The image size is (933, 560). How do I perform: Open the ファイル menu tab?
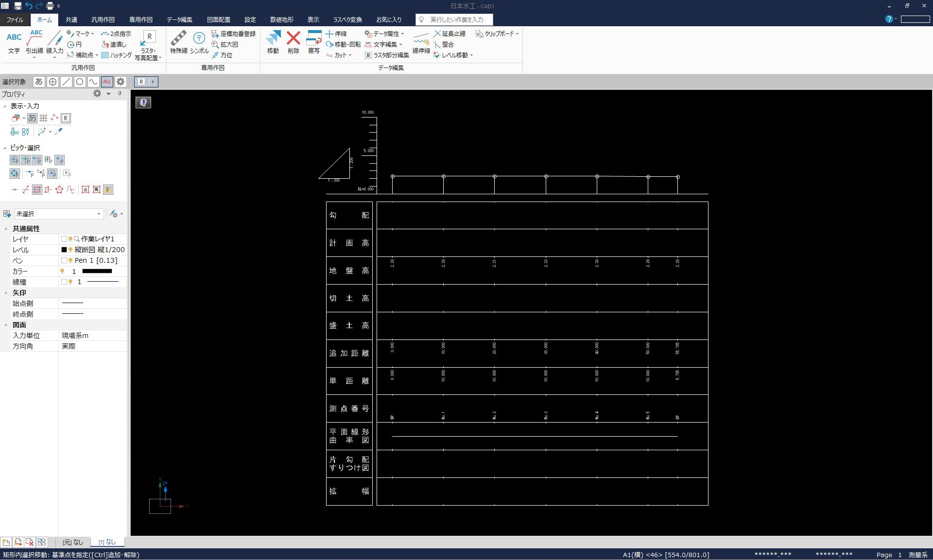point(15,19)
